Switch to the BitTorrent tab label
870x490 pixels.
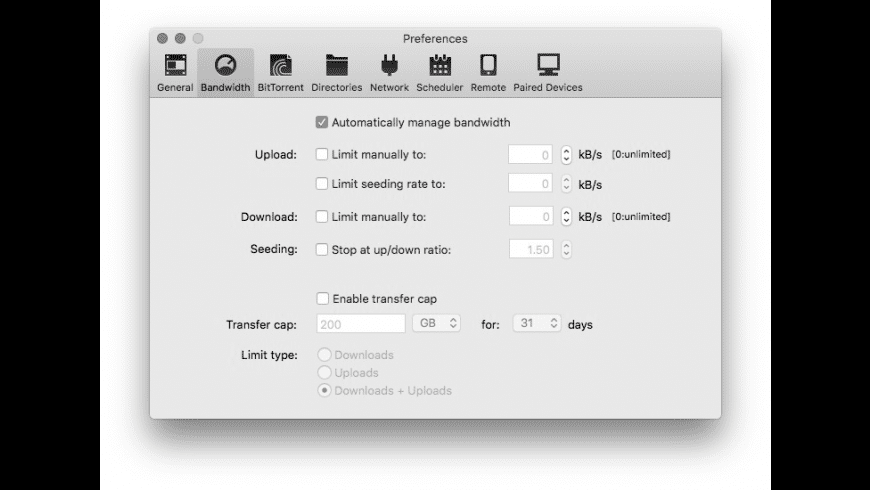point(281,88)
